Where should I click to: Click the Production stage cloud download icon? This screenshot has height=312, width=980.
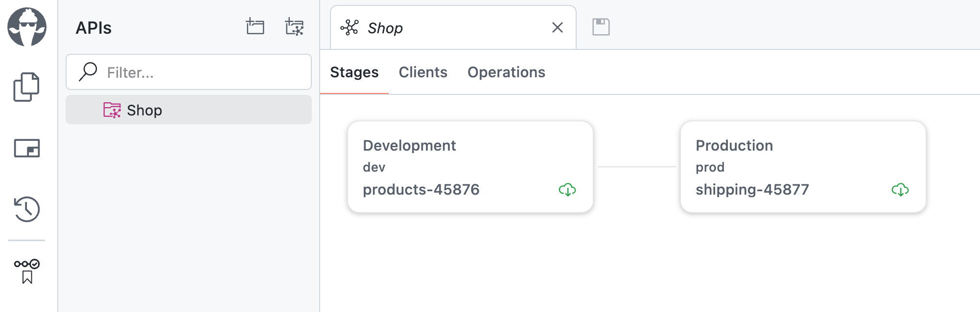[900, 190]
